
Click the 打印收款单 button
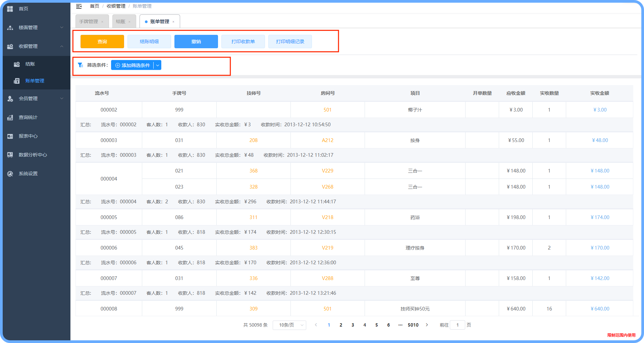243,42
